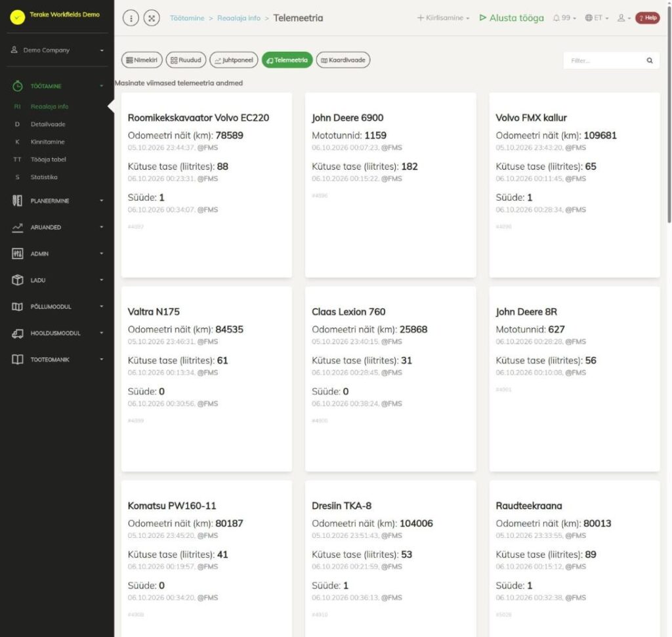Open Statistika in sidebar
Image resolution: width=672 pixels, height=637 pixels.
pos(44,177)
